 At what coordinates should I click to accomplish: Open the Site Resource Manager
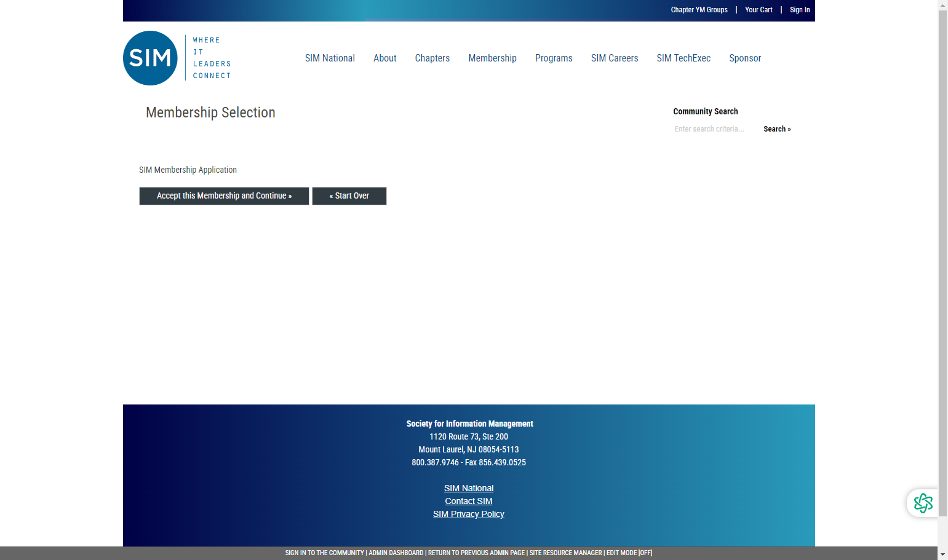point(565,553)
